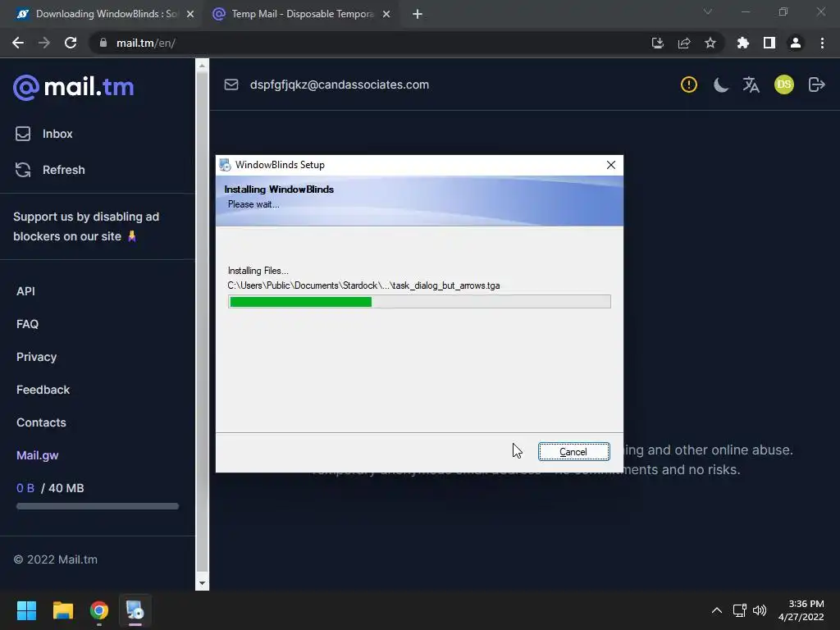
Task: Copy the dspfgfjqkz@candassociates.com address text
Action: [x=340, y=84]
